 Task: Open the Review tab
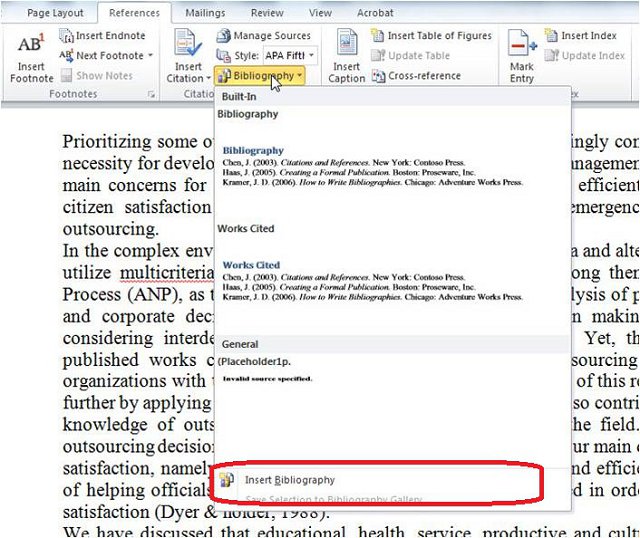267,13
